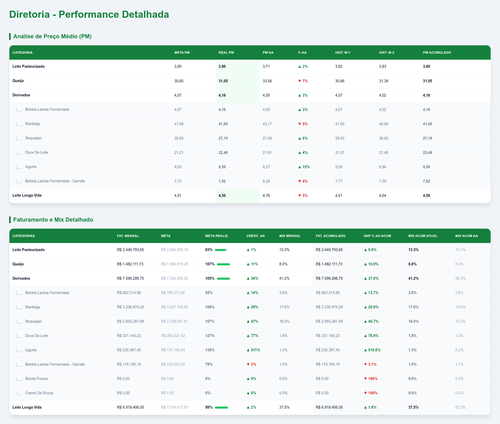Click the FAT. ACUMULADO column header
The image size is (500, 424).
point(330,236)
